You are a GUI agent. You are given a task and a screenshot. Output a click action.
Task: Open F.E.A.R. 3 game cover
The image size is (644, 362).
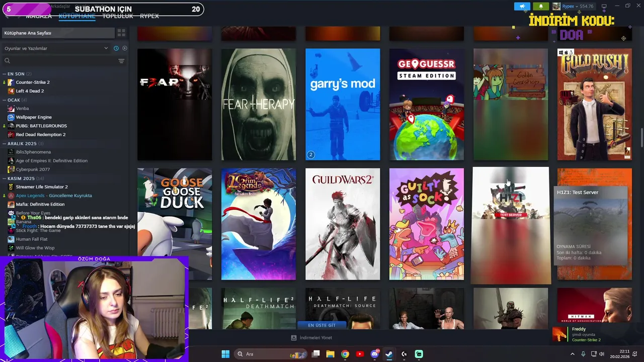point(175,105)
